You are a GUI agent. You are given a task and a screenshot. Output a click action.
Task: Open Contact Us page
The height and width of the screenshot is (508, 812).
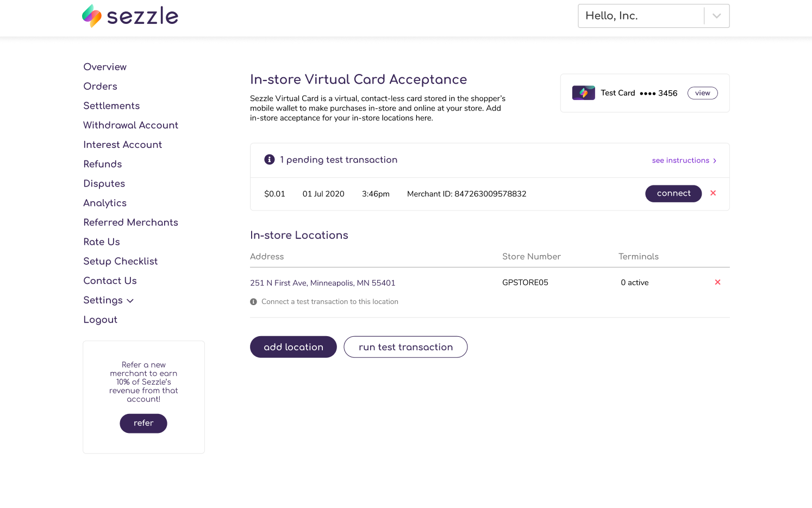pos(110,281)
